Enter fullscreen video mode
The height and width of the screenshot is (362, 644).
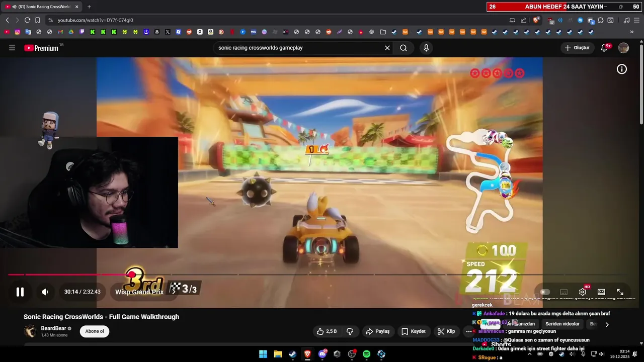click(620, 292)
